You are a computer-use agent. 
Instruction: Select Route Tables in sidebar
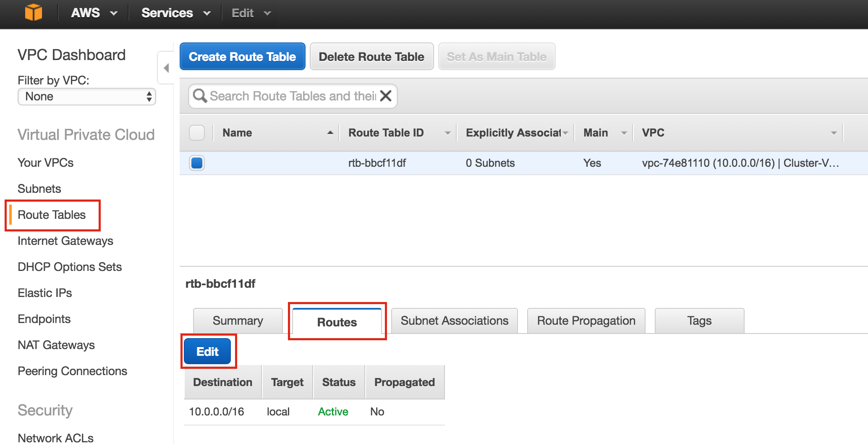pos(52,215)
